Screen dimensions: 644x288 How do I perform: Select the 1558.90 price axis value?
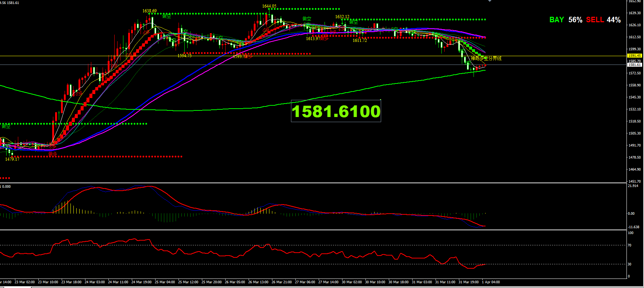(x=635, y=85)
